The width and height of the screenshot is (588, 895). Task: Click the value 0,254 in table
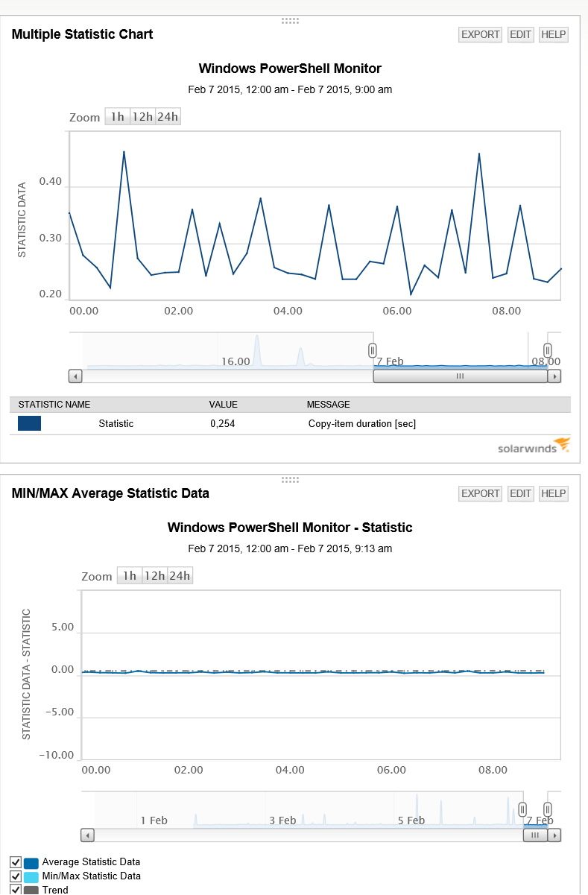[223, 423]
